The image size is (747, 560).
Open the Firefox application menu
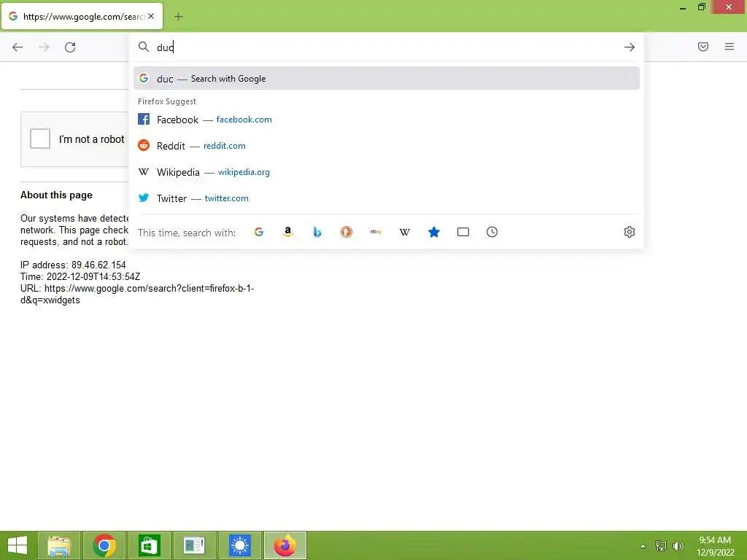pyautogui.click(x=729, y=47)
